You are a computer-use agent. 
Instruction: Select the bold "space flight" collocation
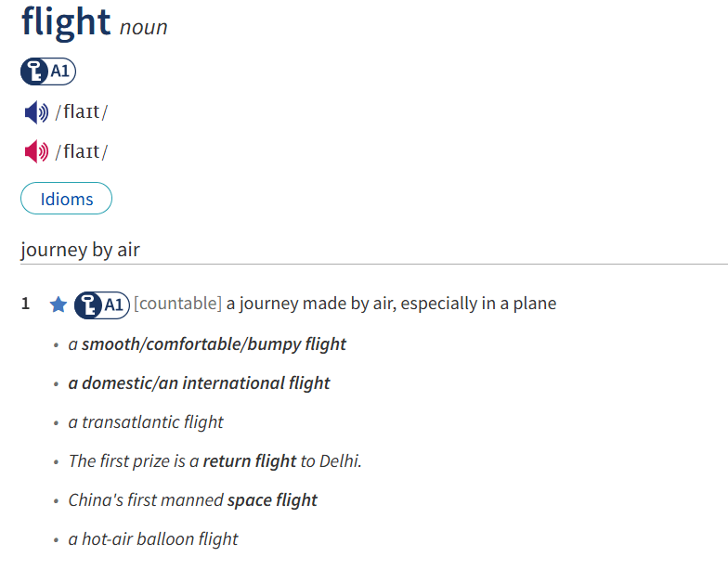(x=272, y=500)
